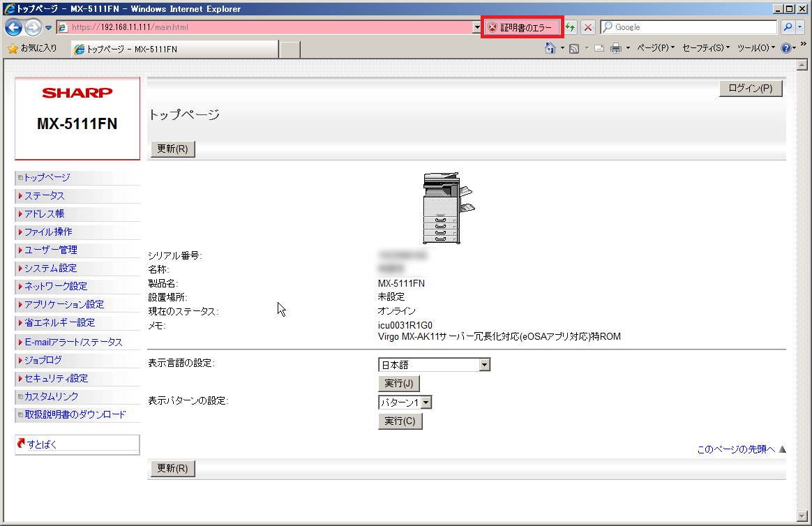Select the オンライン status text
Screen dimensions: 812x526
coord(397,310)
